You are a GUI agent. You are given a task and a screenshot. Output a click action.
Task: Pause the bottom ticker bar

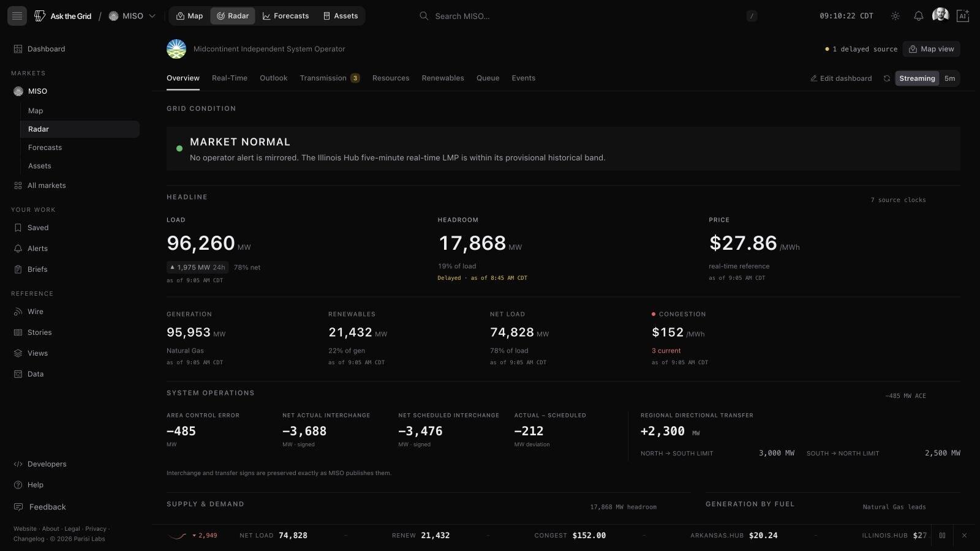click(x=942, y=536)
